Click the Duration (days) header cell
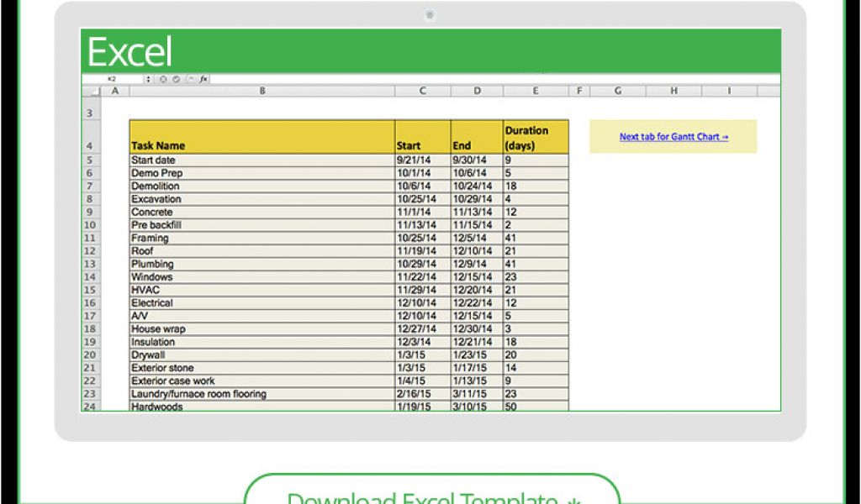 point(536,137)
